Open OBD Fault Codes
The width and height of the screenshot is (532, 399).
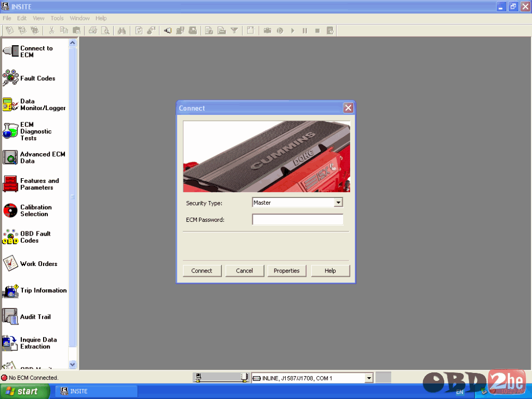pyautogui.click(x=27, y=237)
